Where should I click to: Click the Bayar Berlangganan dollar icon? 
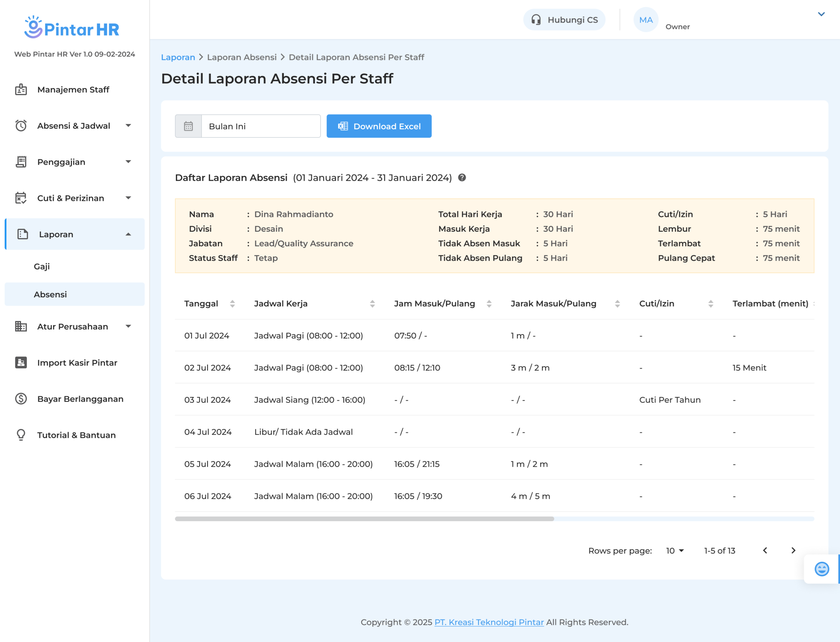(21, 398)
